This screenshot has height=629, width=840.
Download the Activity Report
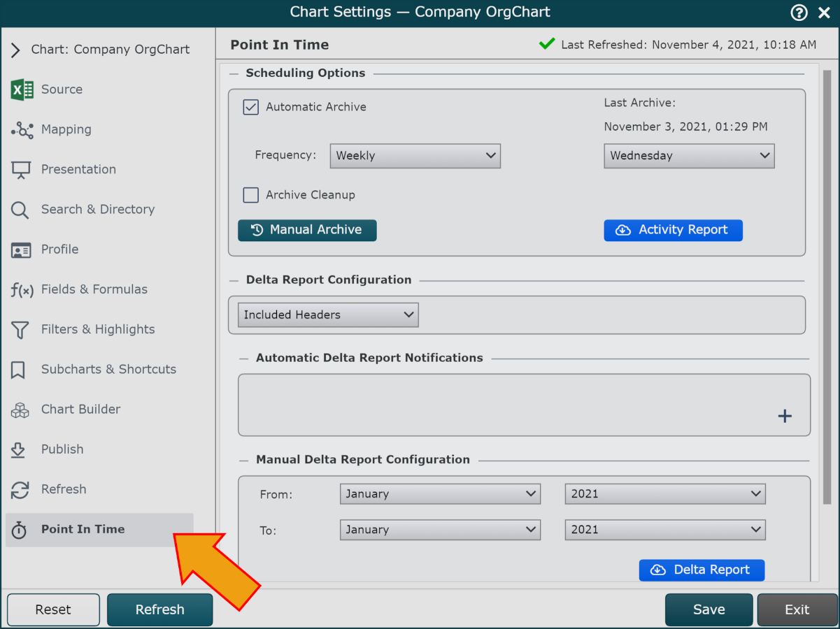point(673,230)
